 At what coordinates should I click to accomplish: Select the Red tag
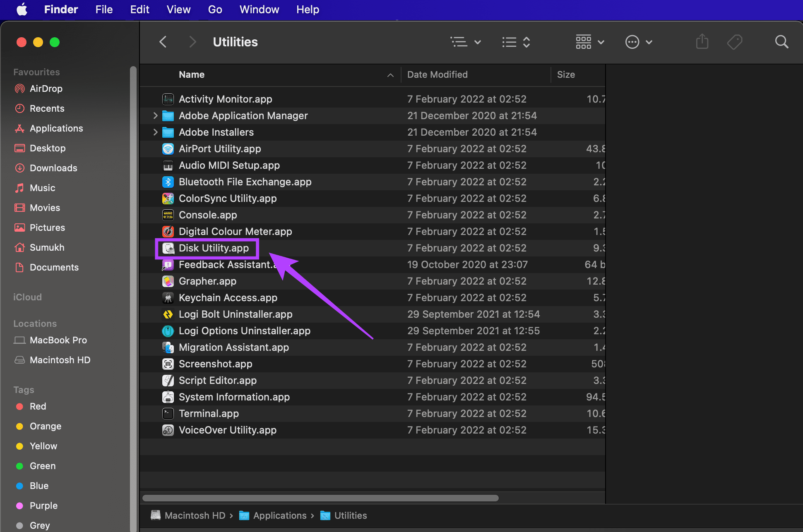(x=38, y=406)
